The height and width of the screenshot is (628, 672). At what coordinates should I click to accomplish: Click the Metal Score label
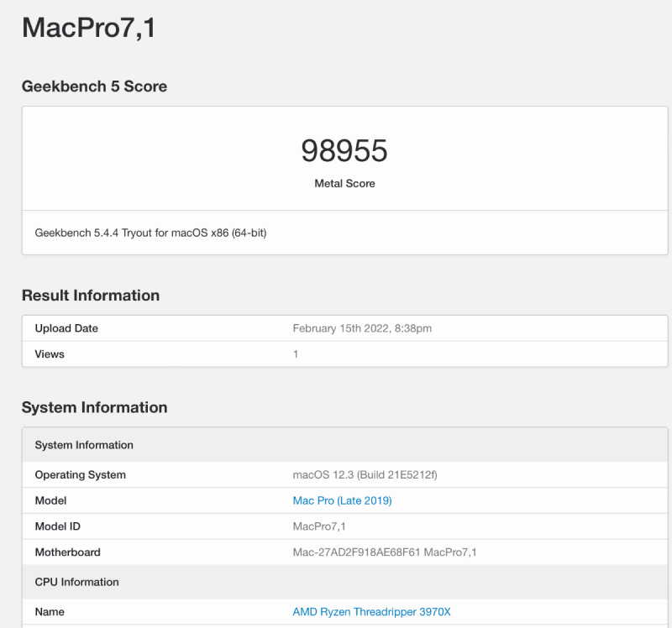click(344, 183)
